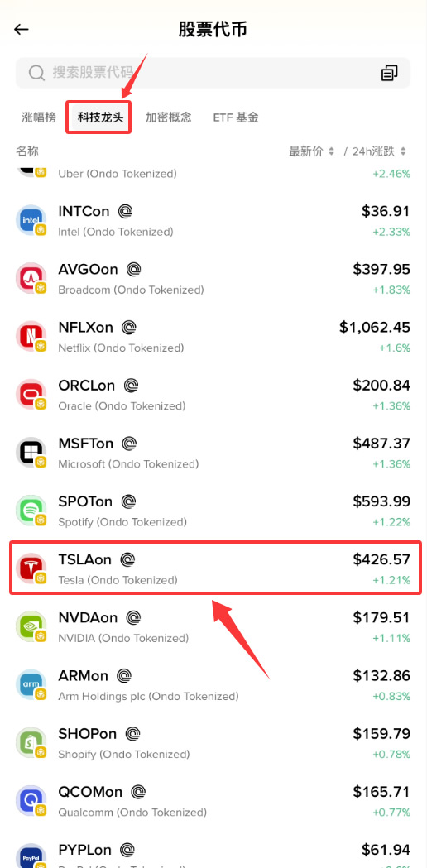Select SHOPon price $159.79

(x=381, y=733)
